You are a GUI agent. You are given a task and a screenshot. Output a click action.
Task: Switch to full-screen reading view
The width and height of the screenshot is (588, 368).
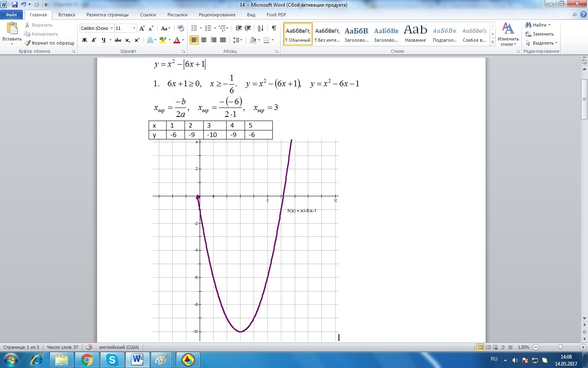[488, 347]
